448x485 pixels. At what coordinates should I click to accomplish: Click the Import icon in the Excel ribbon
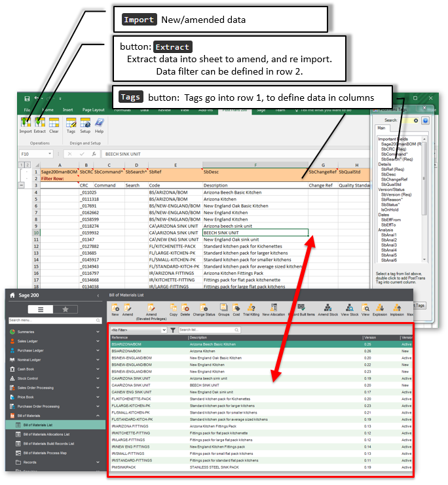[x=26, y=123]
